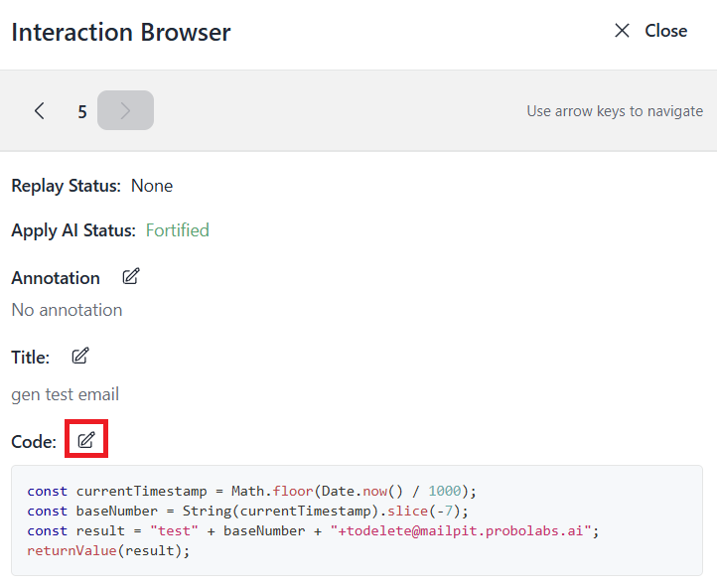Click the Replay Status None value
This screenshot has height=588, width=717.
[x=151, y=186]
